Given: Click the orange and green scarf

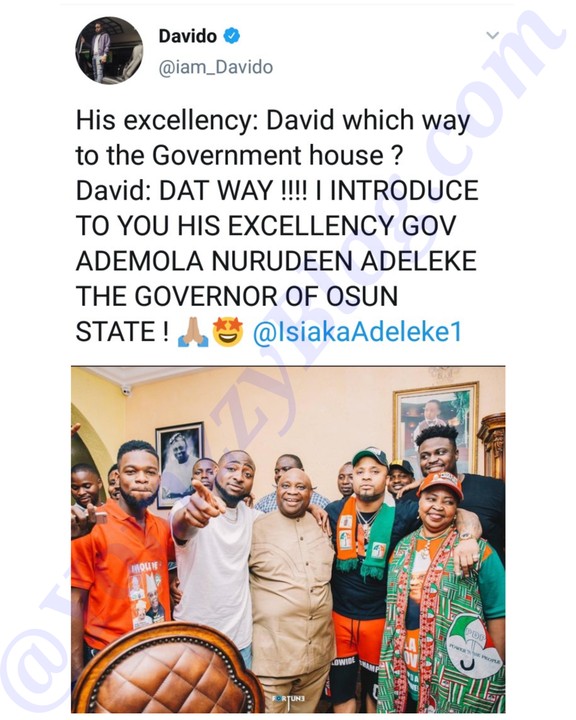Looking at the screenshot, I should coord(363,536).
